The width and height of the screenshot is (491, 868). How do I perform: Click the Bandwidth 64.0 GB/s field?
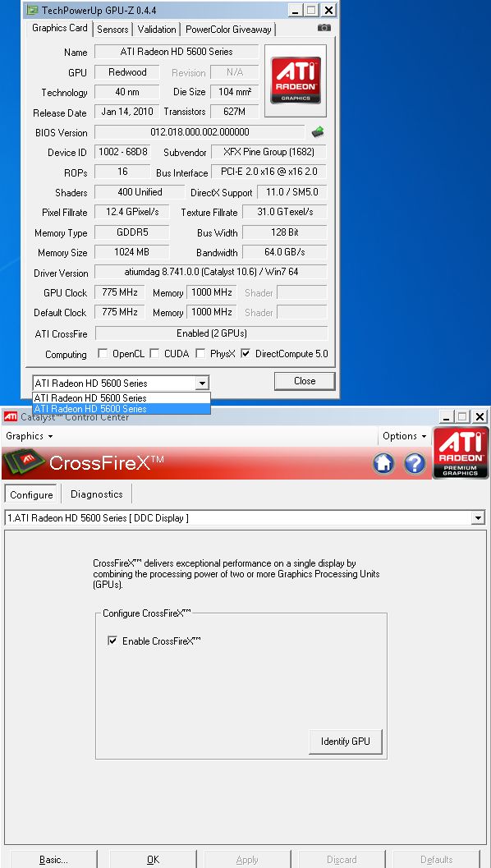tap(285, 252)
